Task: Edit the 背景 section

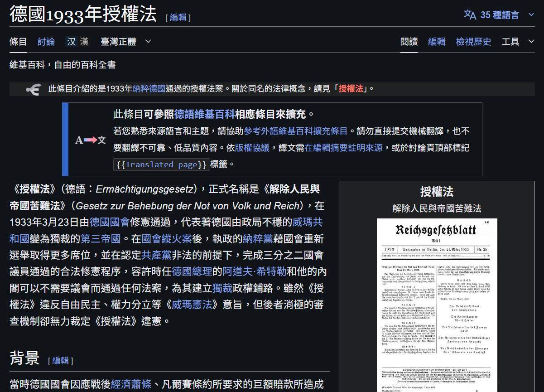Action: (60, 360)
